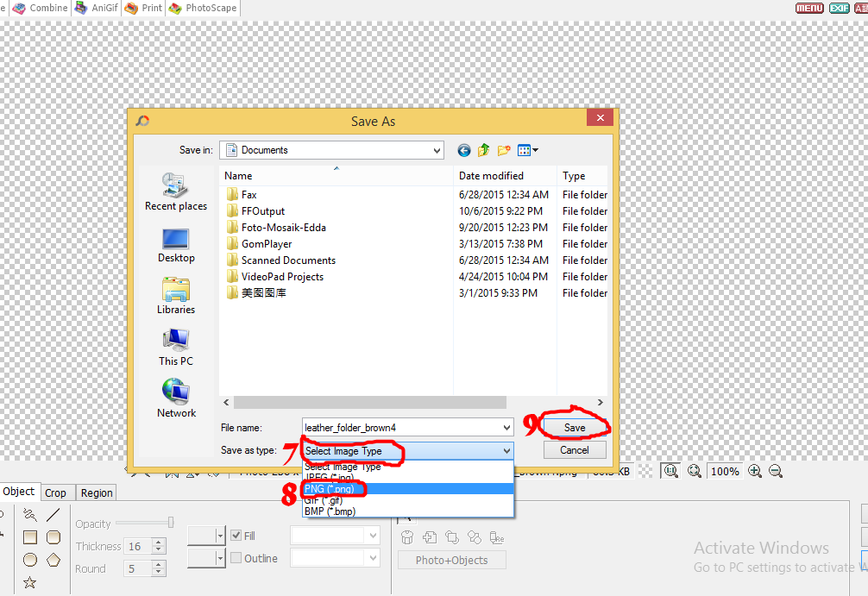
Task: Launch the AniGif tool
Action: 95,8
